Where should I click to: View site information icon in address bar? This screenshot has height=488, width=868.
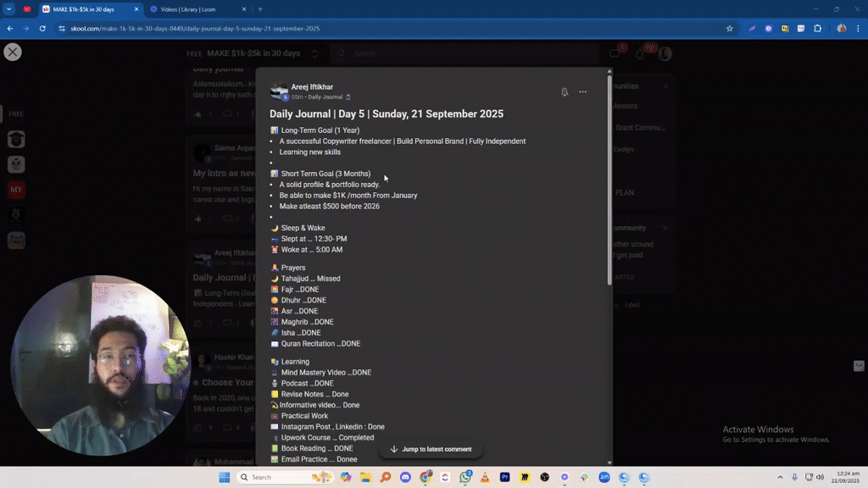point(61,28)
